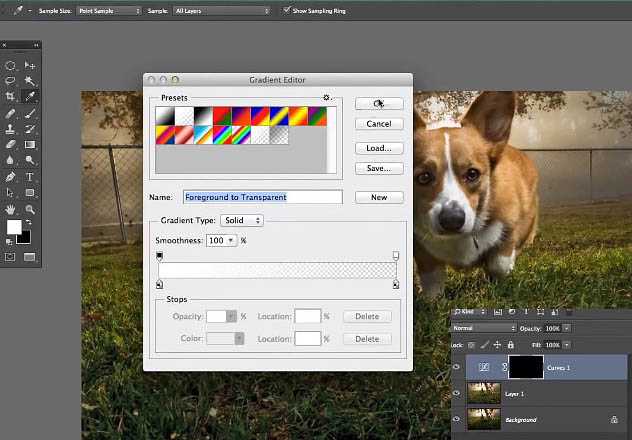Select the Pen tool

click(11, 176)
